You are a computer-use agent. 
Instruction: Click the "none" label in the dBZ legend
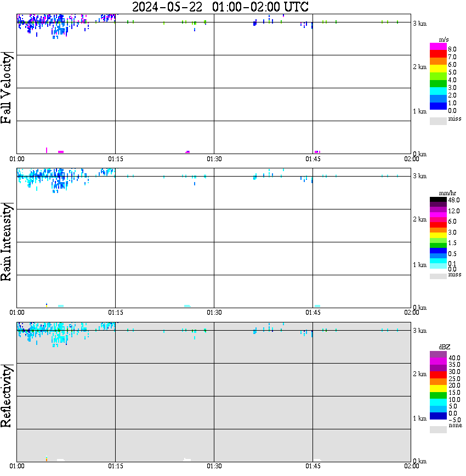click(455, 426)
